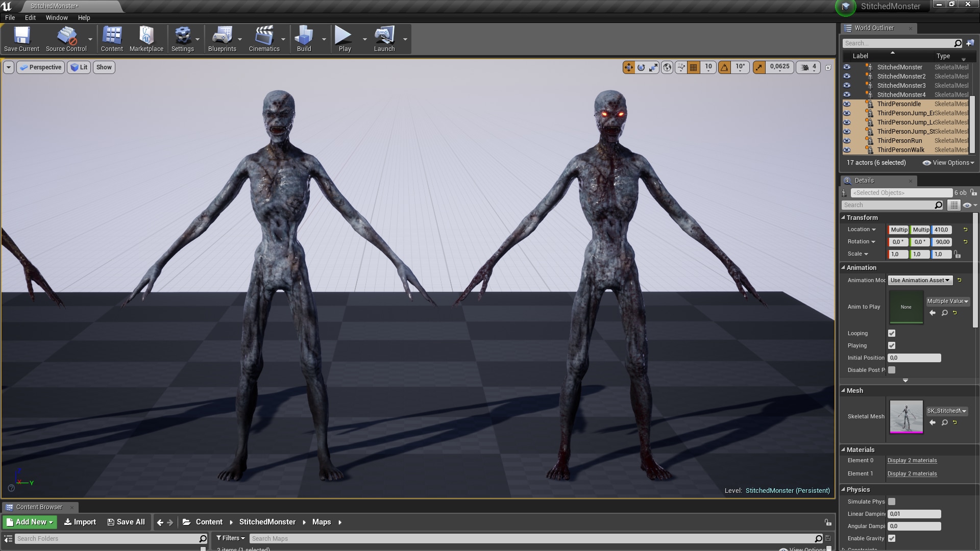Uncheck the Looping checkbox

point(892,334)
